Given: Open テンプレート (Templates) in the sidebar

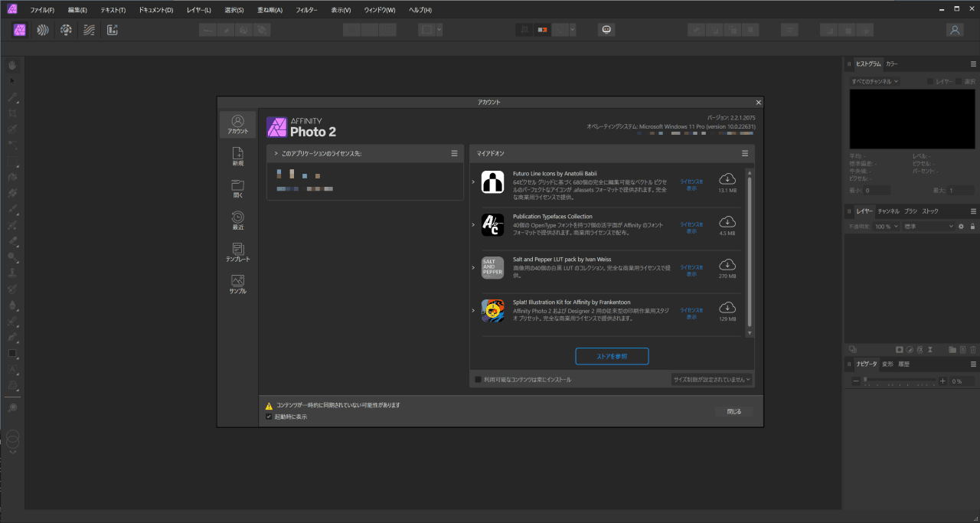Looking at the screenshot, I should [x=237, y=253].
